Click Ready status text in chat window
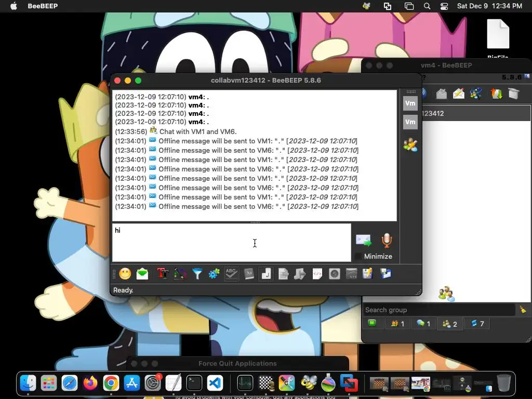Image resolution: width=532 pixels, height=399 pixels. coord(123,290)
